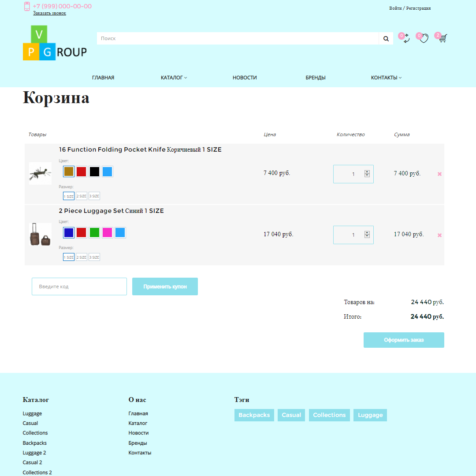Click the coupon code input field

(79, 286)
